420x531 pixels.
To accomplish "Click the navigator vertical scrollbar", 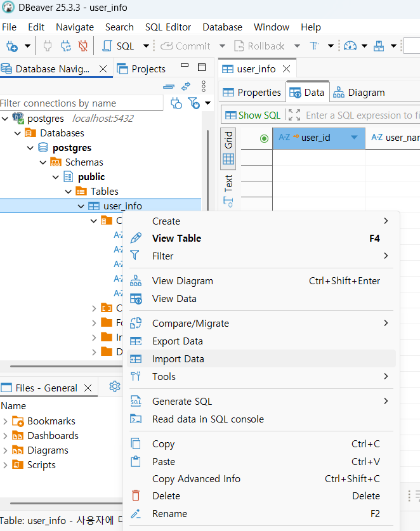I will [x=207, y=169].
